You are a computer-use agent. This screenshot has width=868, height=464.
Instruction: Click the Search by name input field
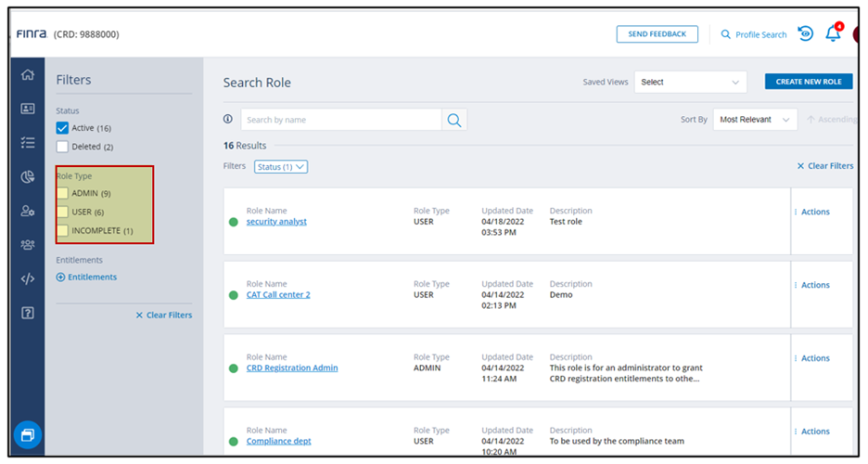(x=340, y=120)
